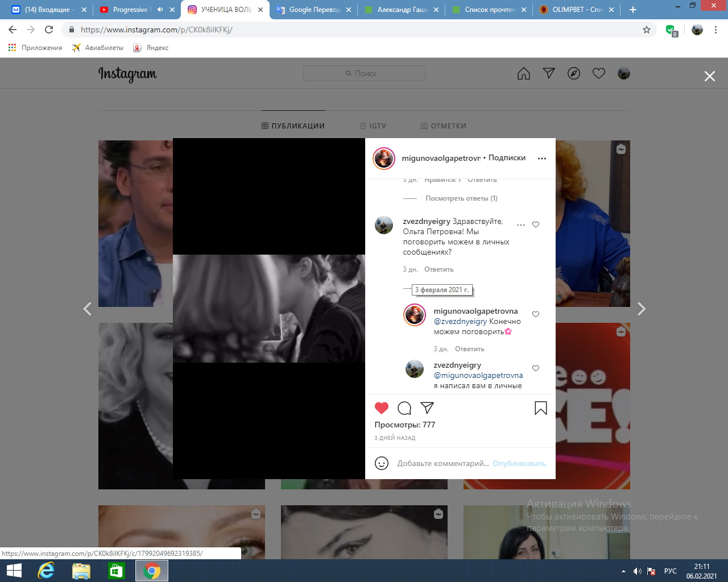Open Chrome three-dot menu
The width and height of the screenshot is (728, 582).
(x=716, y=30)
